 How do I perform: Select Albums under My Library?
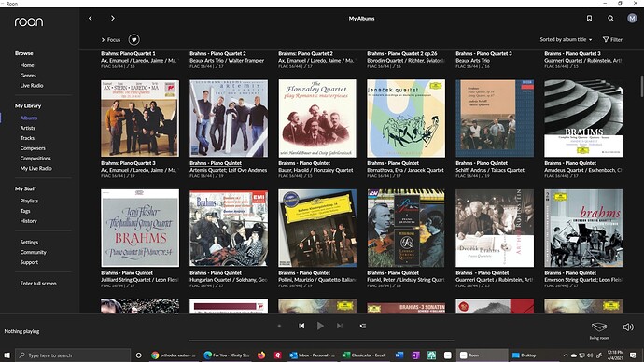[29, 118]
